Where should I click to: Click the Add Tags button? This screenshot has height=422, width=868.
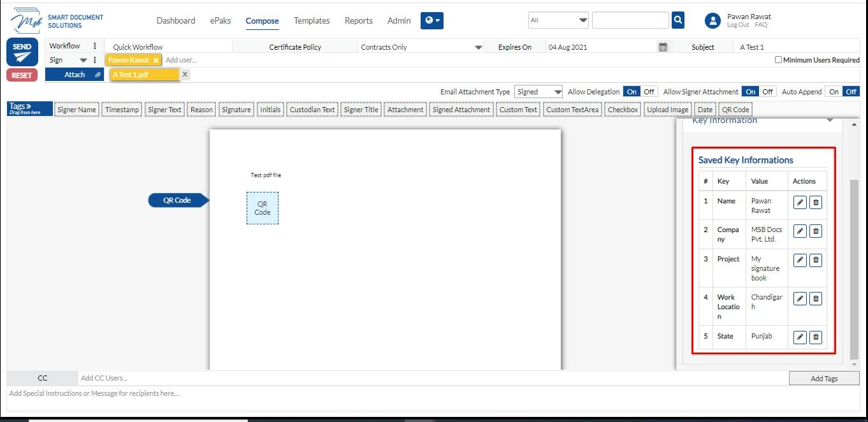click(824, 379)
